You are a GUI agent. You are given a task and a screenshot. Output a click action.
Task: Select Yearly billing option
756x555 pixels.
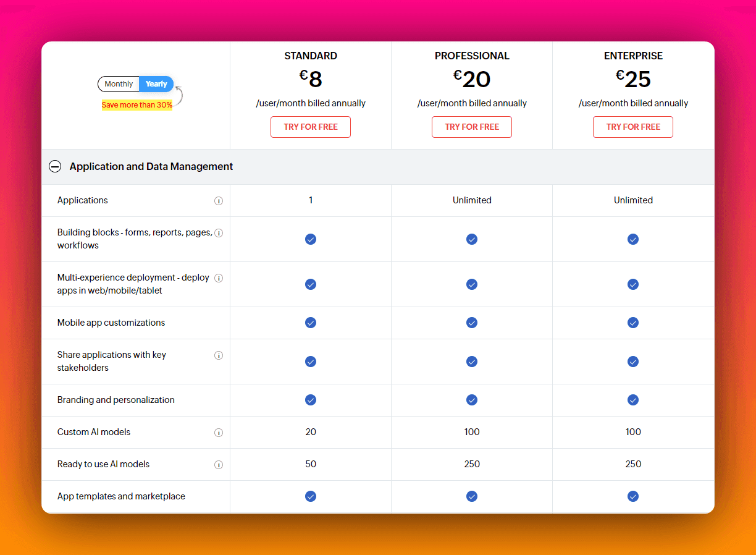click(x=156, y=84)
